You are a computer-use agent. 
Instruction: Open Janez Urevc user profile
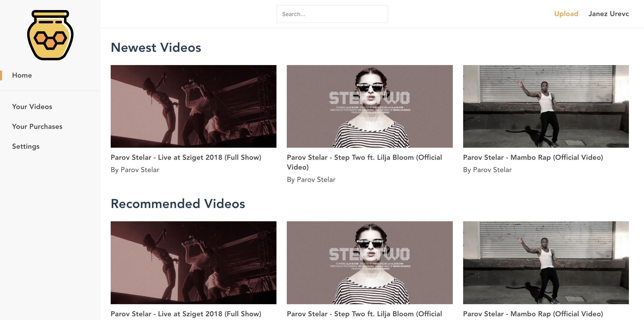tap(608, 14)
